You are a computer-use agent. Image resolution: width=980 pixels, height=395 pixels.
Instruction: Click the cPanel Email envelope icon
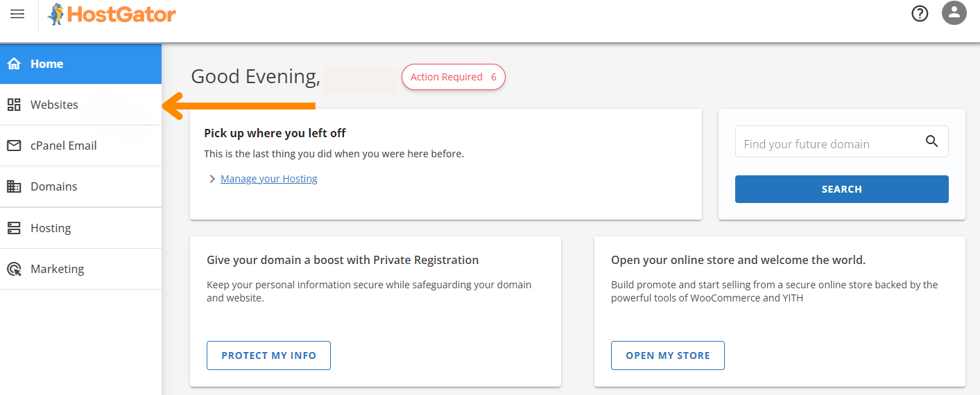point(14,146)
